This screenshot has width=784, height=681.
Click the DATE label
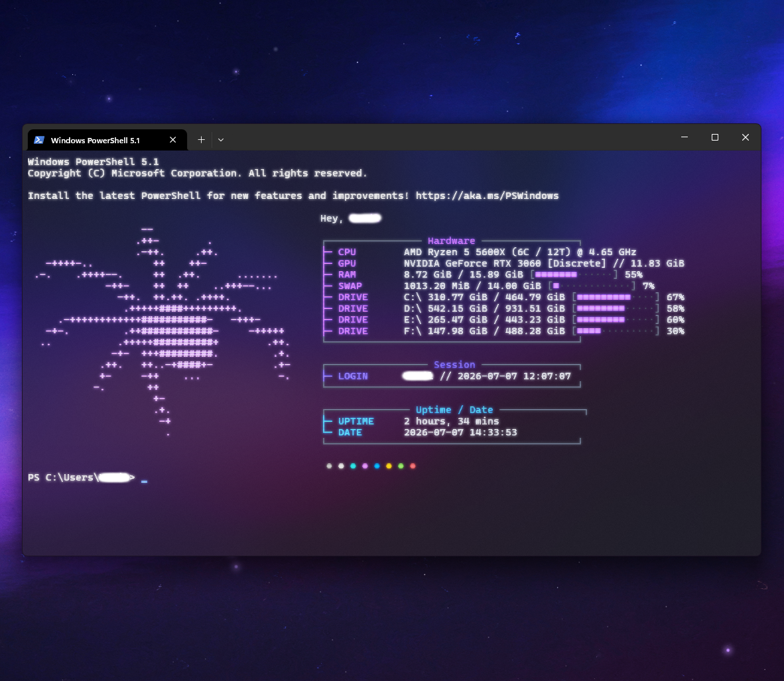350,432
